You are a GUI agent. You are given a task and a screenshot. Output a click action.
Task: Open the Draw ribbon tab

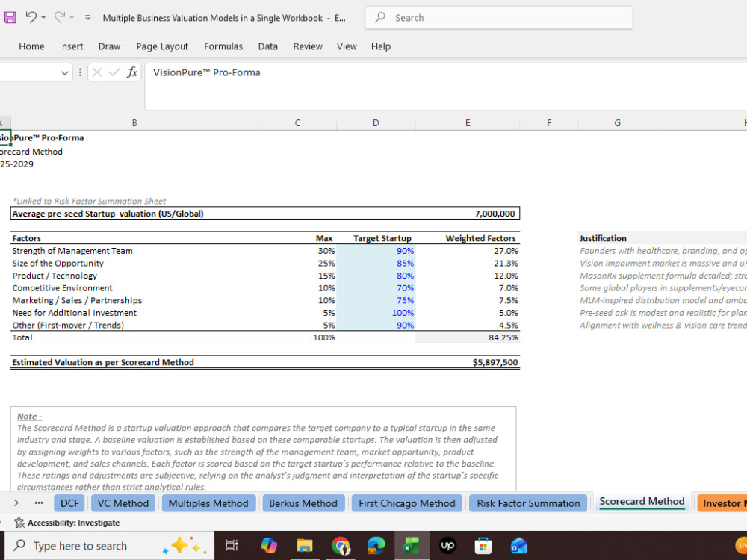pos(109,46)
